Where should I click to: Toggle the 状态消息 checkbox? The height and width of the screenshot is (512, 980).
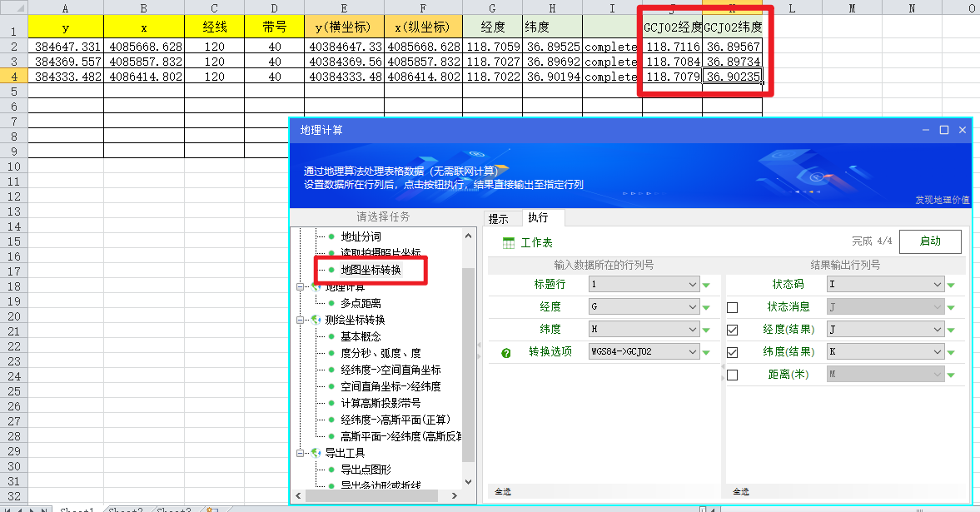click(733, 307)
